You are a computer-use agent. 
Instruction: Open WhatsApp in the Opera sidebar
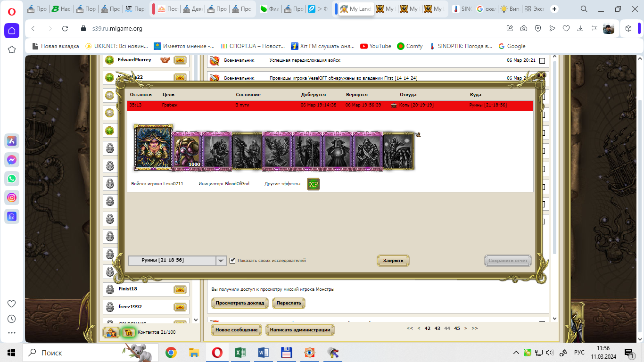pyautogui.click(x=12, y=179)
